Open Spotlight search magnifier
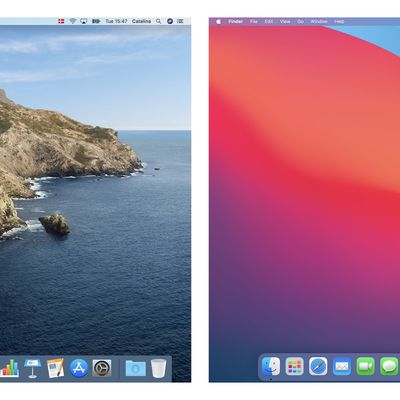400x400 pixels. [x=159, y=21]
